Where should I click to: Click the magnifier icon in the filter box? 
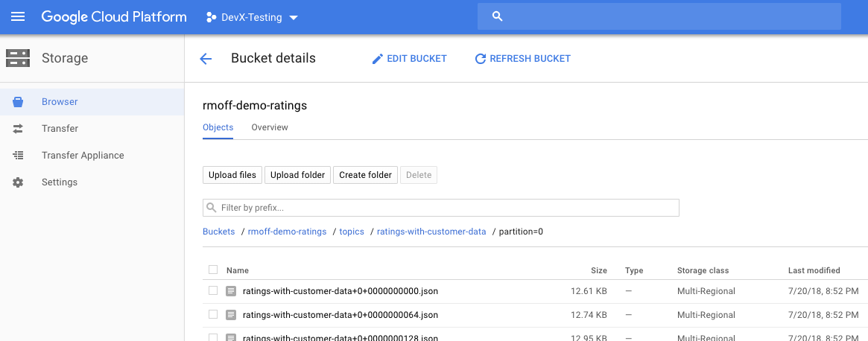coord(211,208)
